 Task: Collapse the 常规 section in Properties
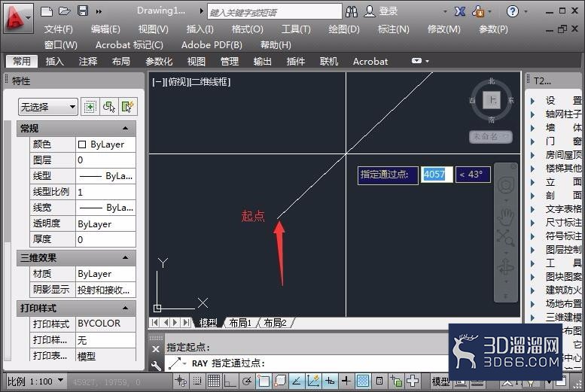click(125, 129)
